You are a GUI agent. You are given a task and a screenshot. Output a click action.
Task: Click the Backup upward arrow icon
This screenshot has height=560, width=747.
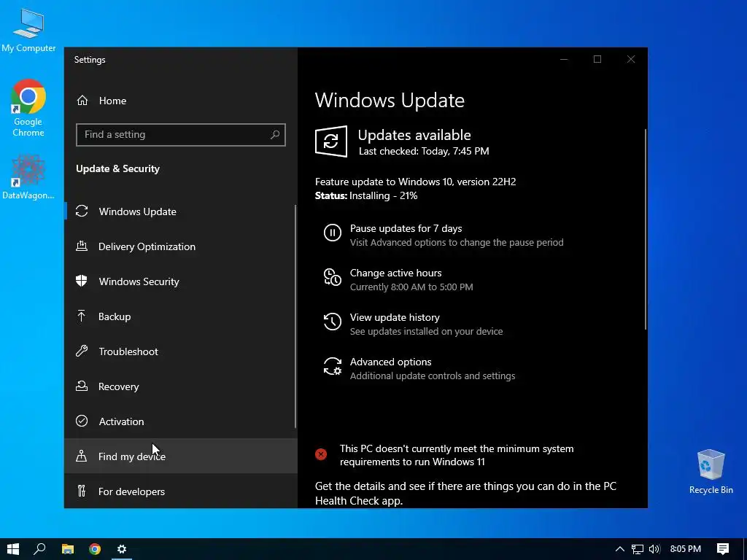(x=82, y=316)
